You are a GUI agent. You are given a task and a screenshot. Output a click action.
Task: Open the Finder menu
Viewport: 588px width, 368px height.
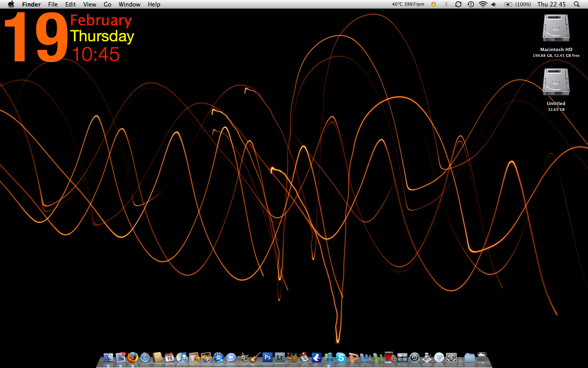31,4
